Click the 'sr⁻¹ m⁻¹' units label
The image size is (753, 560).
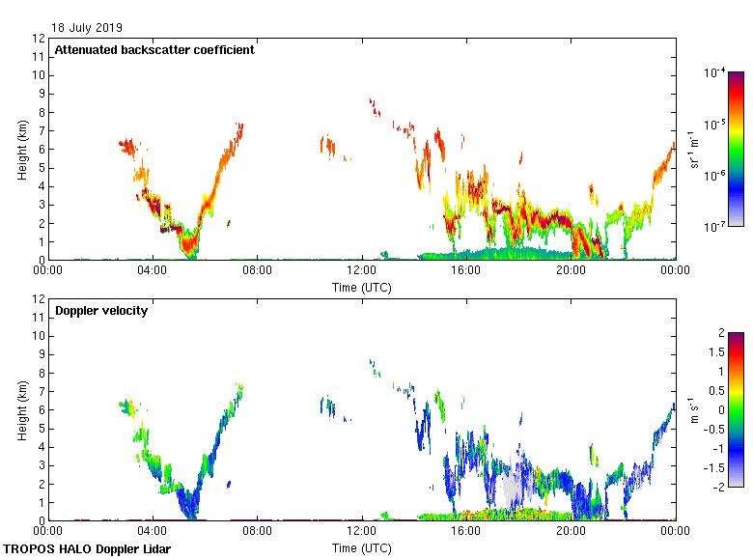click(695, 150)
